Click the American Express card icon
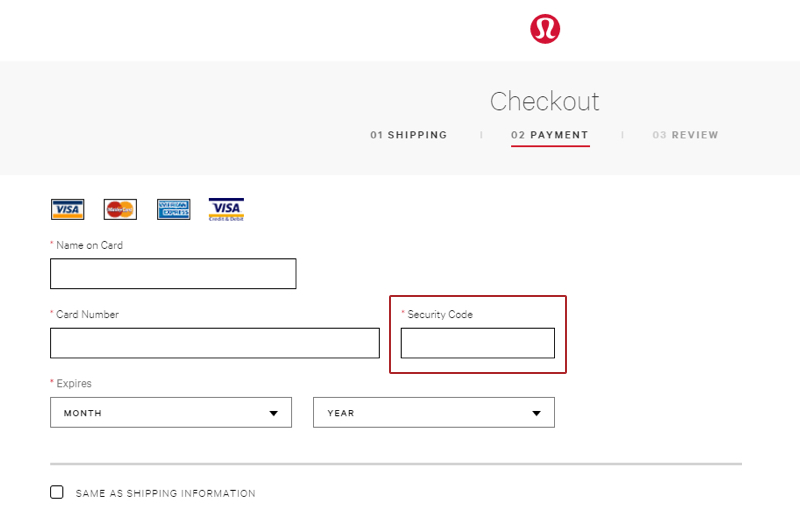Screen dimensions: 801x525 (x=174, y=209)
